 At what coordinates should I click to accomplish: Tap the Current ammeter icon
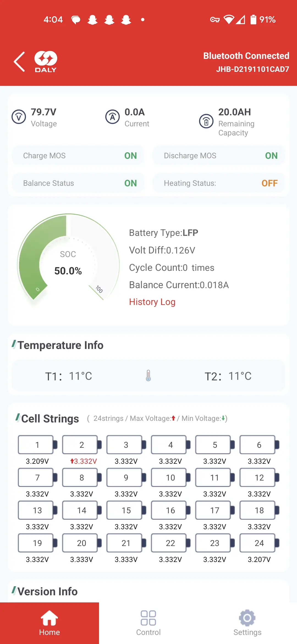point(112,117)
